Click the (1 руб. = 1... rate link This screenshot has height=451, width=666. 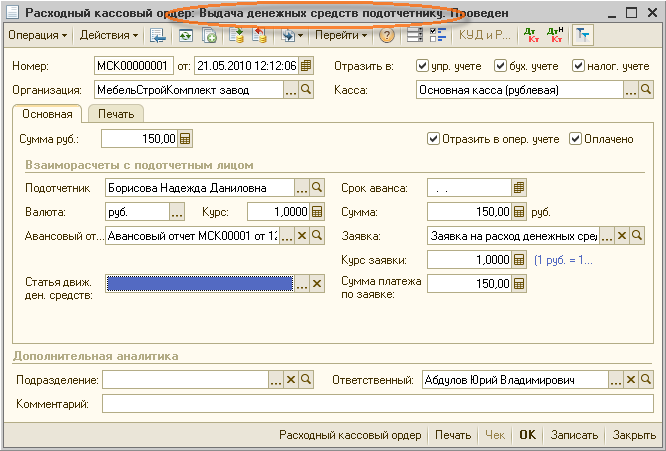[x=563, y=260]
